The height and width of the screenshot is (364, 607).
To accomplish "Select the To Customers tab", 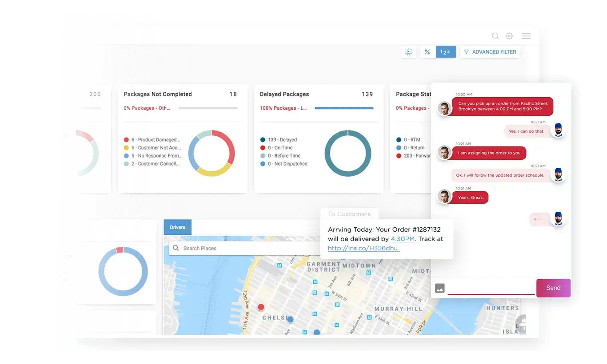I will (349, 214).
